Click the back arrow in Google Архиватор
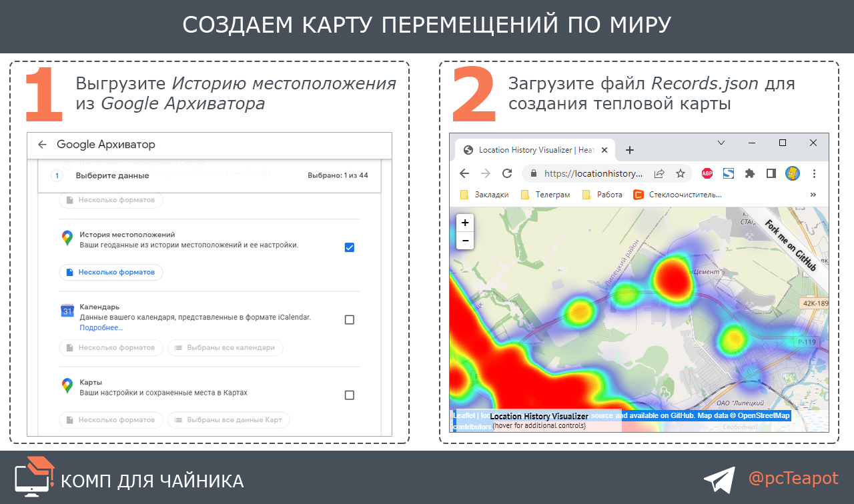854x504 pixels. [42, 145]
